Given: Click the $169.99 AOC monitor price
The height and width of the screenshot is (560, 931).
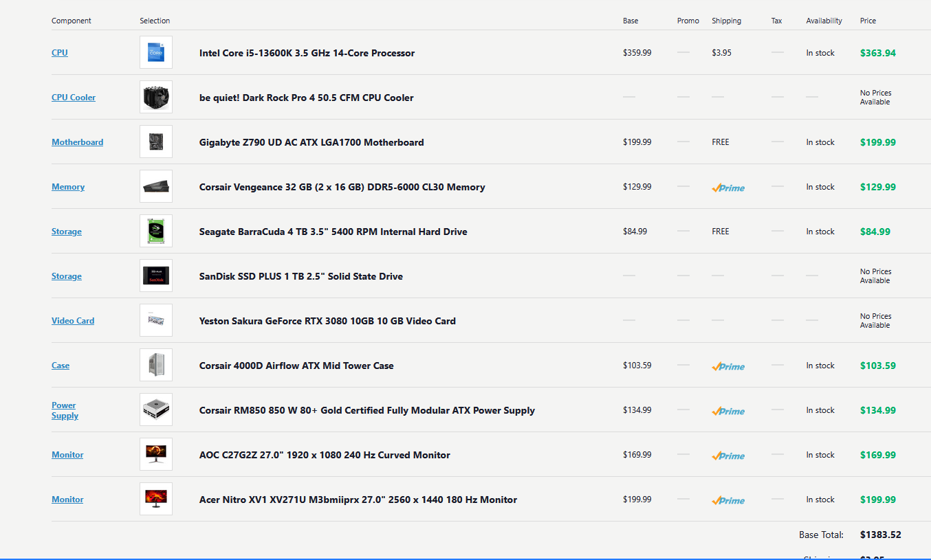Looking at the screenshot, I should [x=878, y=455].
